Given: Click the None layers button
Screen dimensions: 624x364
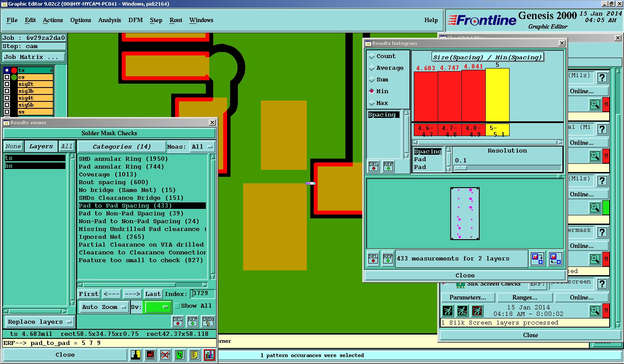Looking at the screenshot, I should coord(13,146).
